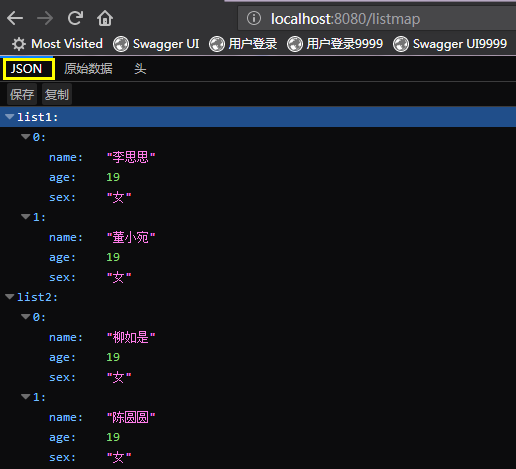Collapse item 0 under list1

[x=25, y=137]
